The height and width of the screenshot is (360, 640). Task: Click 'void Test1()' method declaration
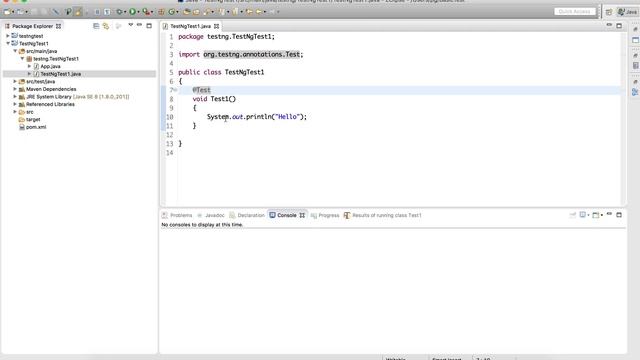(214, 99)
